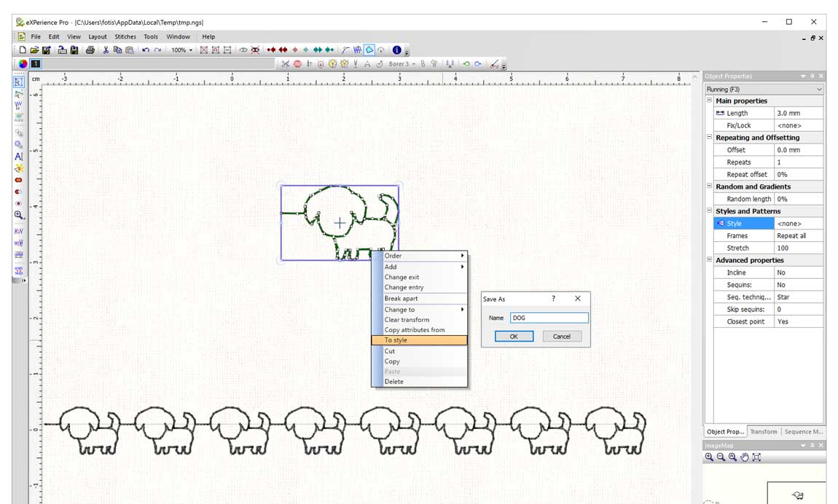Toggle the crossed-out eye hide icon
The height and width of the screenshot is (504, 838).
(256, 50)
